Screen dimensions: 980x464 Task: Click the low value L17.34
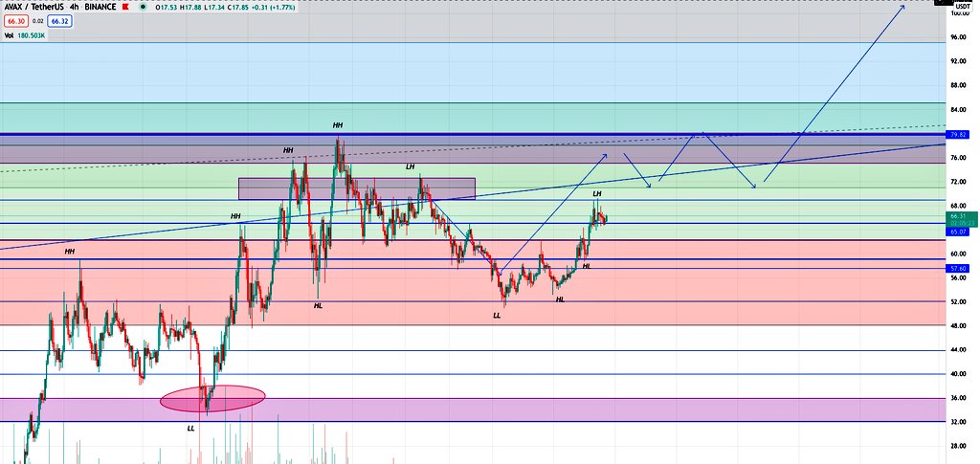click(215, 8)
